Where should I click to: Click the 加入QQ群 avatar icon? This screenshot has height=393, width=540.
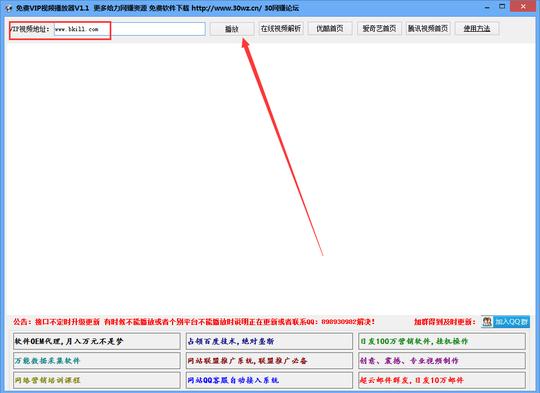(x=487, y=322)
